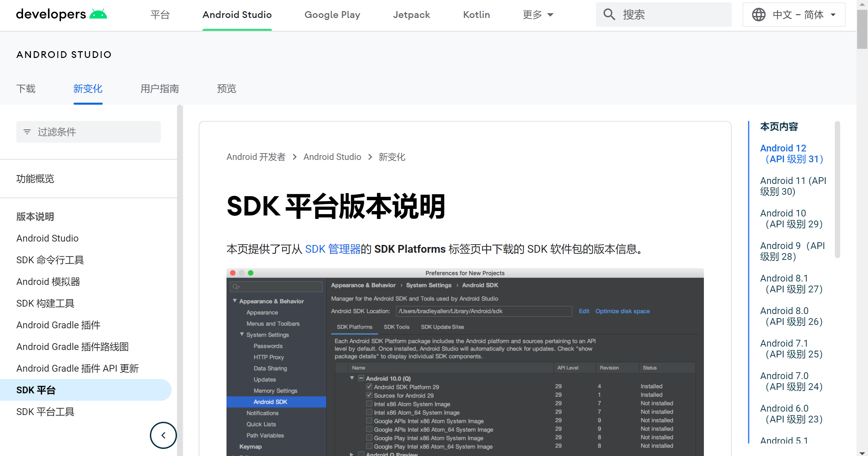Collapse the sidebar with the round arrow button
Viewport: 868px width, 456px height.
163,435
